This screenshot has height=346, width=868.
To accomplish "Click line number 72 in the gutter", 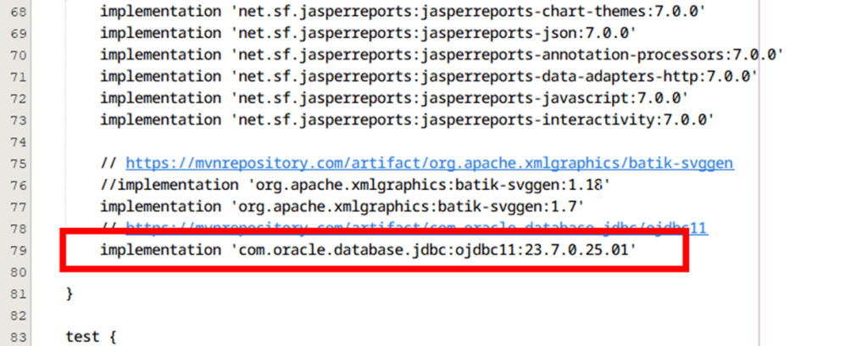I will pos(16,98).
